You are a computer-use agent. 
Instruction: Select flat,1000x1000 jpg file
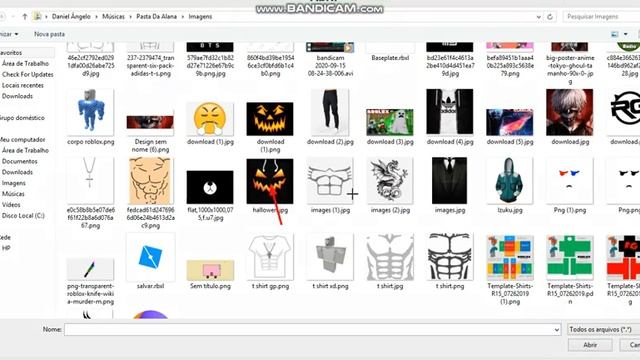(x=210, y=196)
